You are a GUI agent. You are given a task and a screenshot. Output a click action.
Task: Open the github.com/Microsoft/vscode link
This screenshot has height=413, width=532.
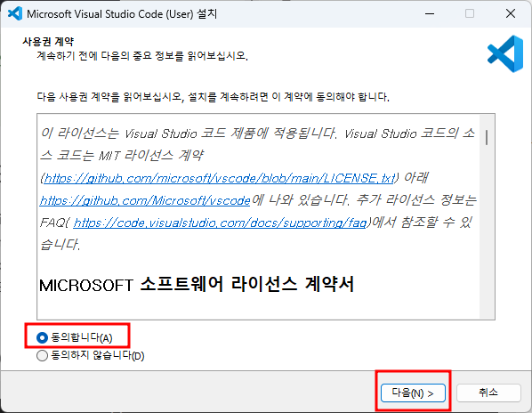(145, 200)
